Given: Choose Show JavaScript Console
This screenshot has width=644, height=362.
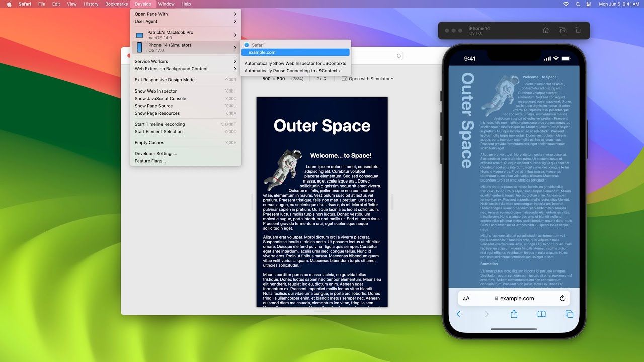Looking at the screenshot, I should [186, 99].
